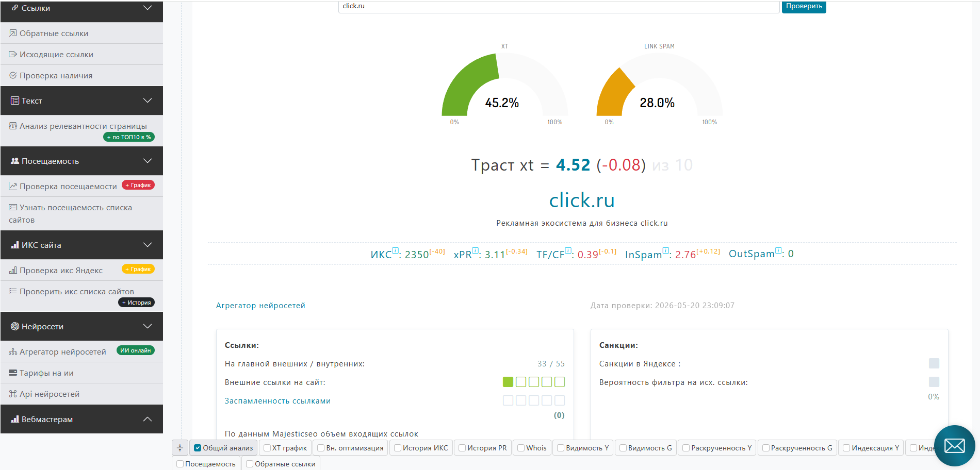Tick the Whois checkbox
Image resolution: width=980 pixels, height=470 pixels.
pyautogui.click(x=521, y=448)
